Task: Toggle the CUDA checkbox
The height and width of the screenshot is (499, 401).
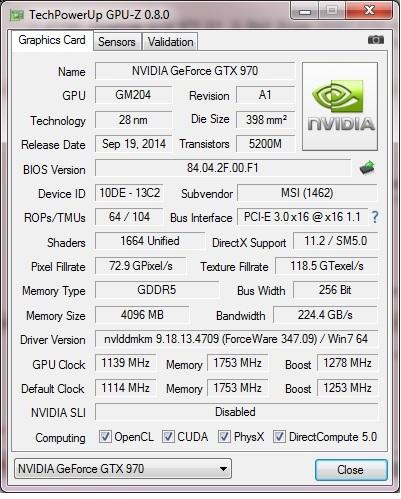Action: click(x=168, y=436)
